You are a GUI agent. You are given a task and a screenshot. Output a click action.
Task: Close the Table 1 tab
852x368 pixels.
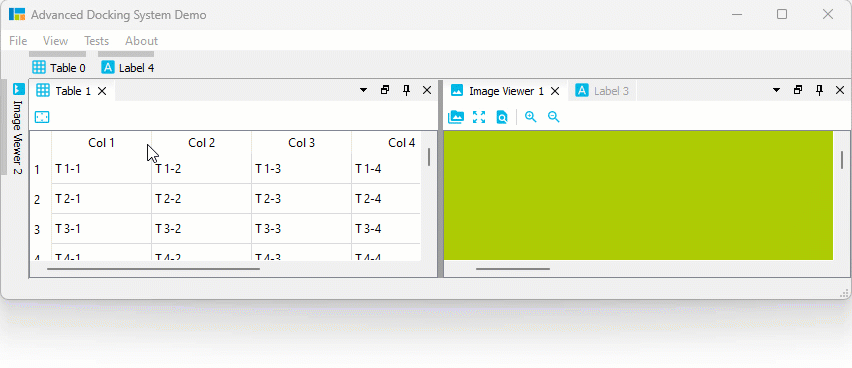point(102,91)
